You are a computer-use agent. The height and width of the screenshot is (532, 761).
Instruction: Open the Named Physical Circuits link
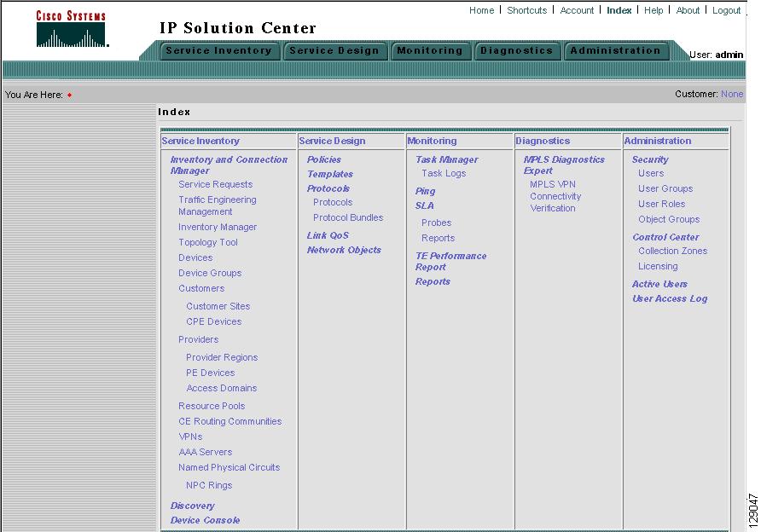point(229,467)
